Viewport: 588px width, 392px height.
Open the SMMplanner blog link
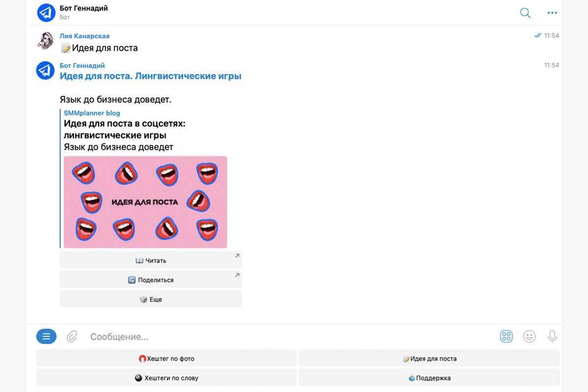[x=92, y=113]
